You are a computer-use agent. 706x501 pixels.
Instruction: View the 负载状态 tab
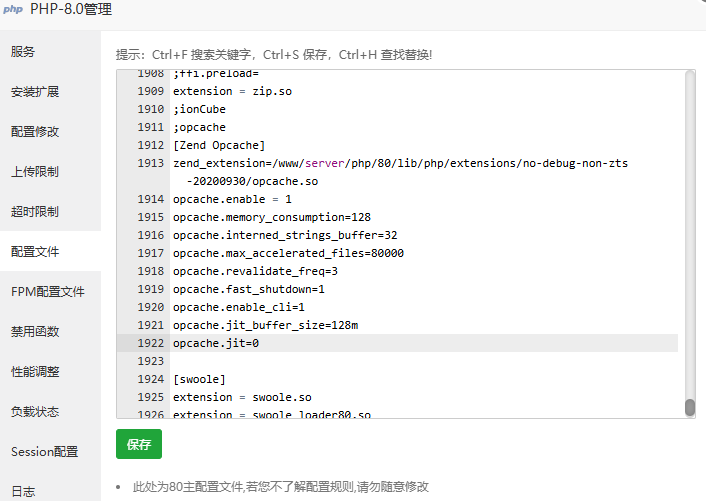[35, 411]
